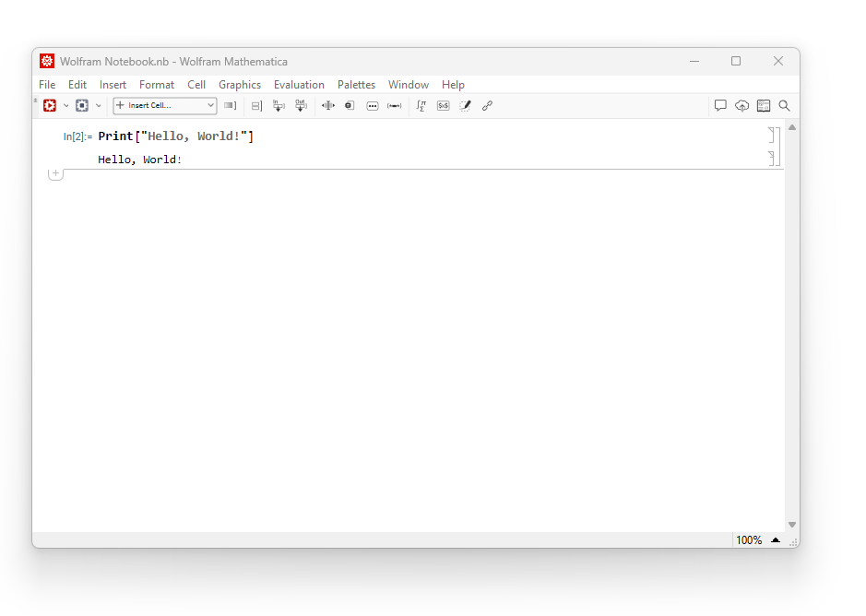The image size is (866, 616).
Task: Open math typesetting integral-pi icon
Action: (421, 105)
